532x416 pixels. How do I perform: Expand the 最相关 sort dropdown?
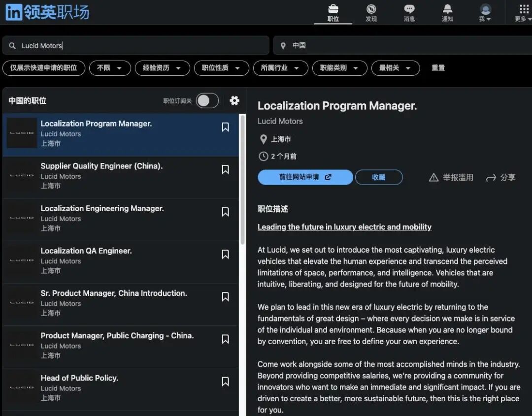(396, 68)
